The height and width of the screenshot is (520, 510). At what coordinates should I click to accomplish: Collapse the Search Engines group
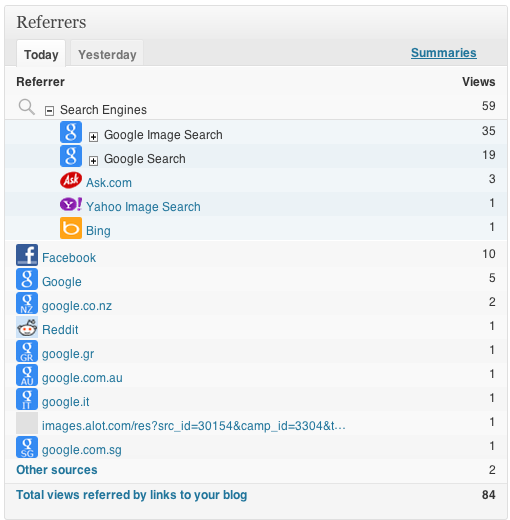tap(49, 111)
